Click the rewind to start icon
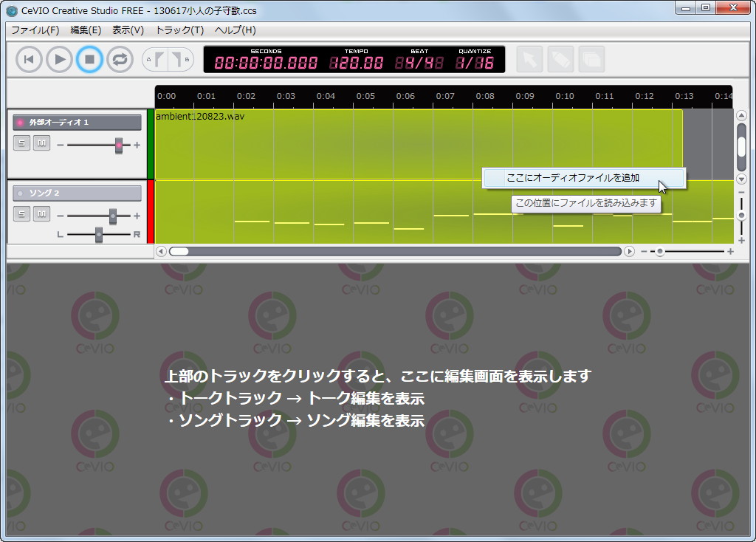The height and width of the screenshot is (542, 756). pyautogui.click(x=28, y=59)
